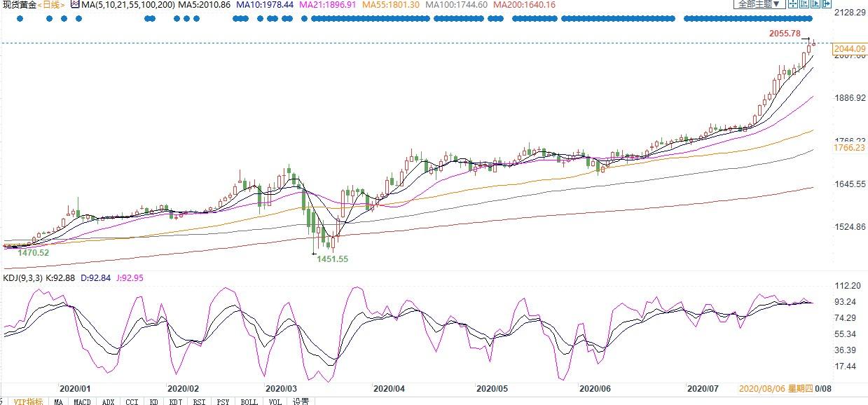This screenshot has height=405, width=868.
Task: Open the 设置 settings tab
Action: click(301, 401)
